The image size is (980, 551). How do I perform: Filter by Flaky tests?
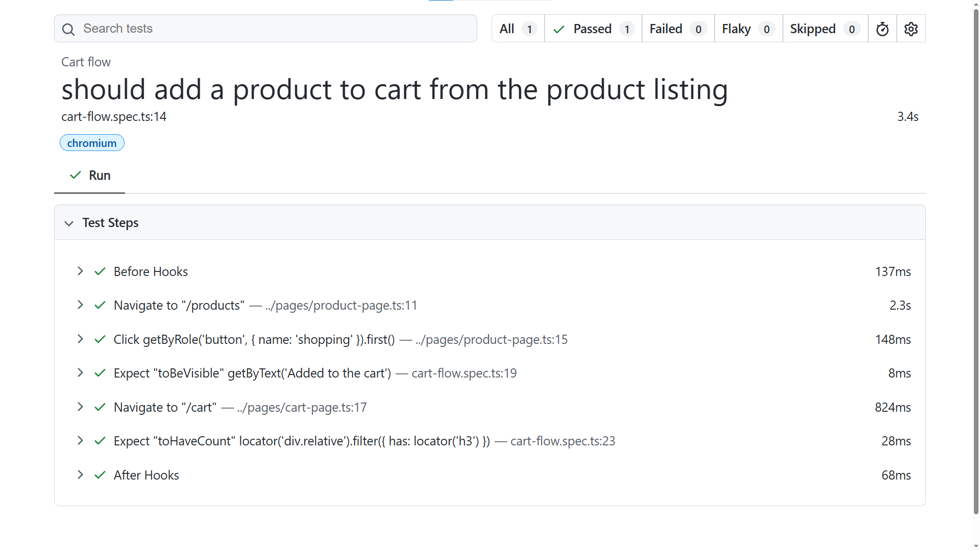(748, 29)
